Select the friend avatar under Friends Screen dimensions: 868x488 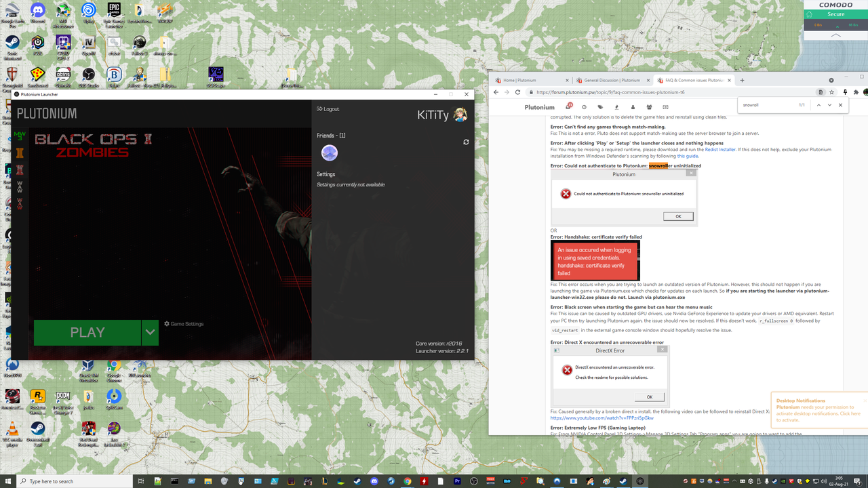pos(330,153)
